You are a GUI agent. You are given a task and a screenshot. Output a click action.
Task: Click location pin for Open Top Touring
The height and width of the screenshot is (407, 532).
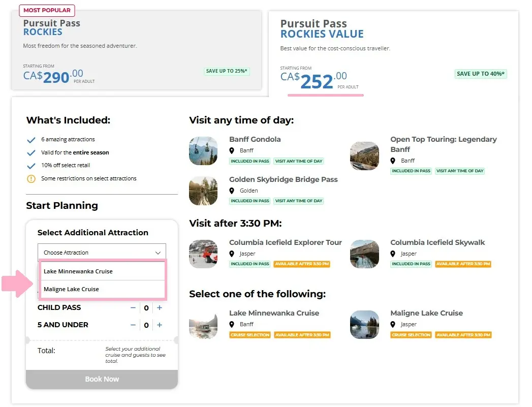pos(393,161)
